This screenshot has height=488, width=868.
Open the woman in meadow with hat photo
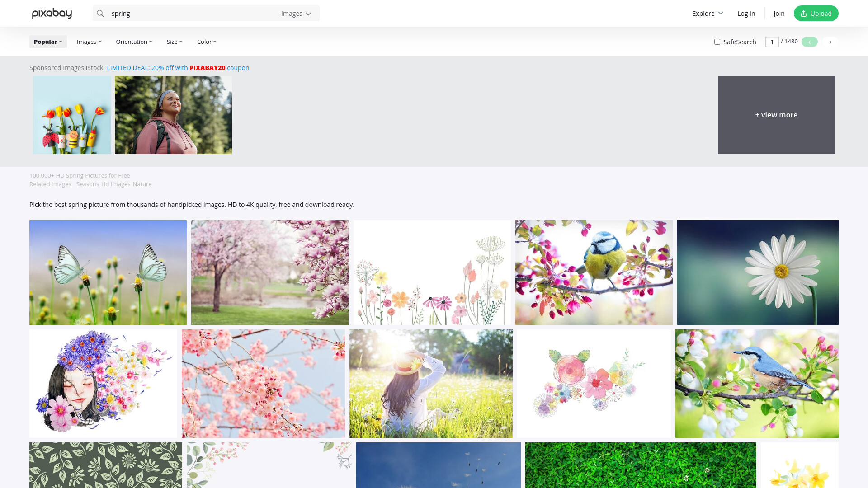tap(431, 384)
